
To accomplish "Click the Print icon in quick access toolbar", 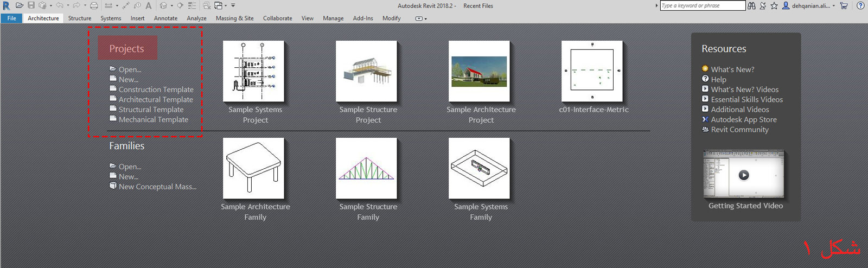I will (x=94, y=5).
